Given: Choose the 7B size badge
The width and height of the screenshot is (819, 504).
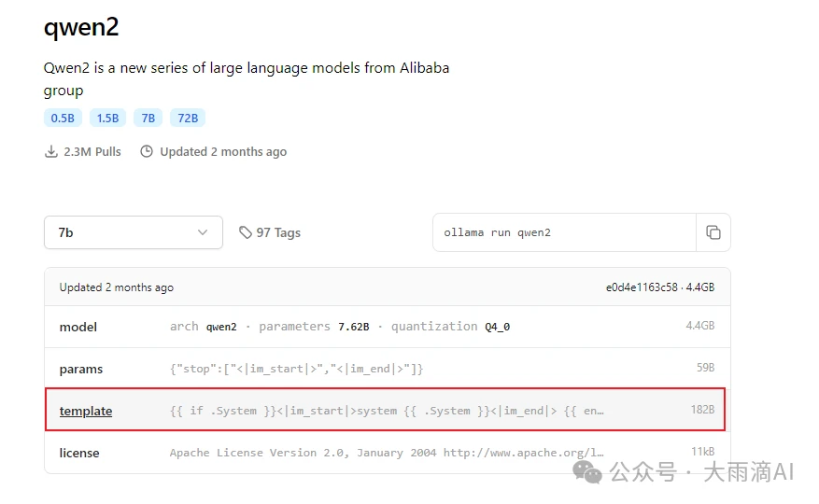Looking at the screenshot, I should point(148,118).
